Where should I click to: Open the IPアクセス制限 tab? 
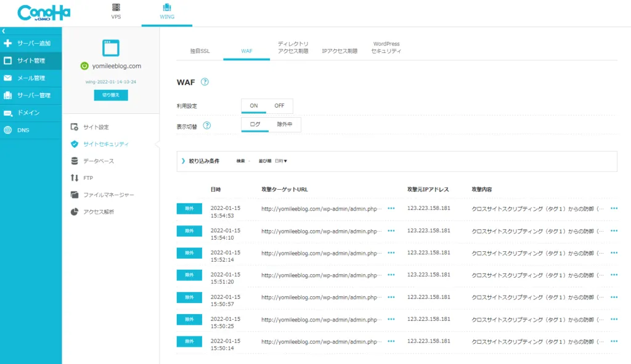pos(340,51)
